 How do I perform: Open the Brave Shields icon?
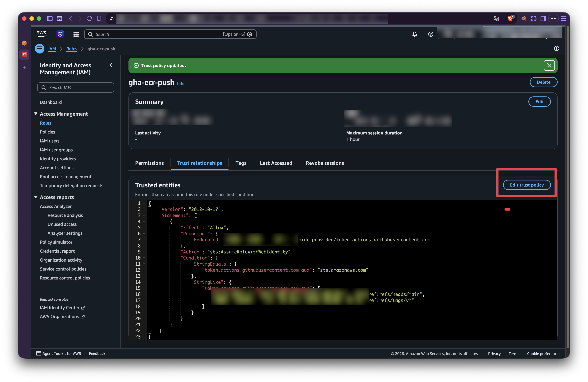point(510,19)
